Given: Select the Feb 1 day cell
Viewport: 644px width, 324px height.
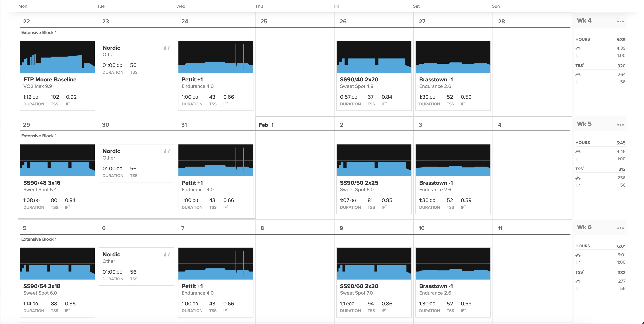Looking at the screenshot, I should (x=295, y=168).
